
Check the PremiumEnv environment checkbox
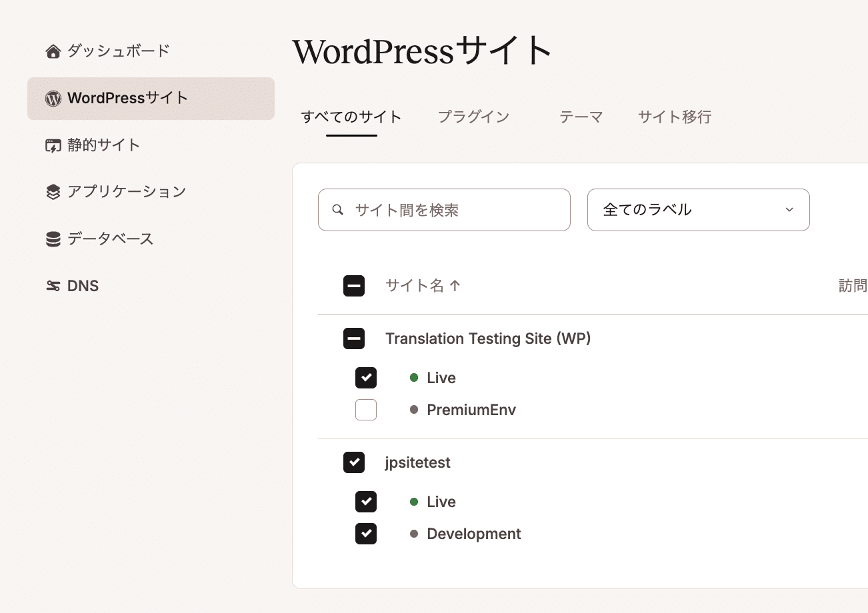366,410
